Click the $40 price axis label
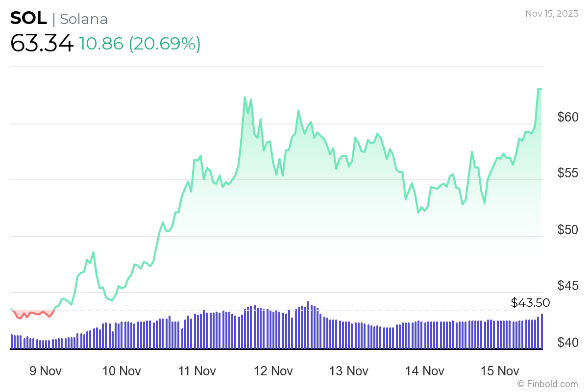 click(x=568, y=342)
